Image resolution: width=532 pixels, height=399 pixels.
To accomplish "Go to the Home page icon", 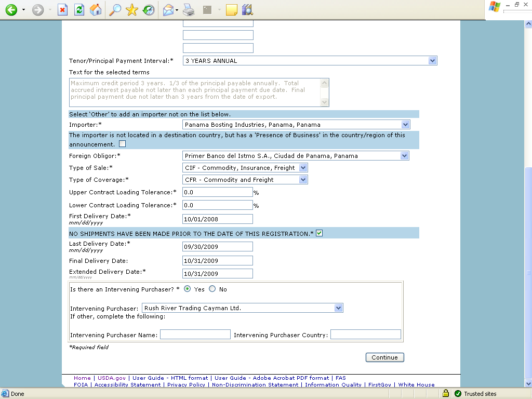I will pos(96,10).
